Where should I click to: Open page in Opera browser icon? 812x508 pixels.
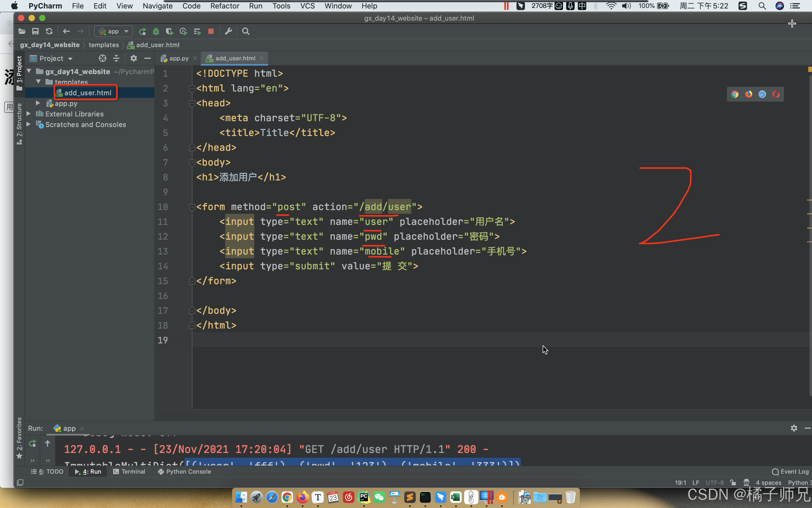(776, 94)
